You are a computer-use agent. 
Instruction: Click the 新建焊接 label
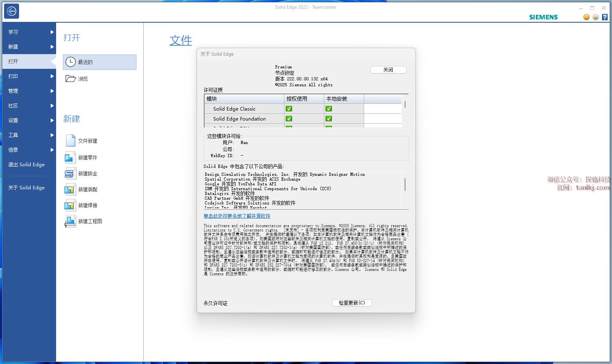point(88,205)
